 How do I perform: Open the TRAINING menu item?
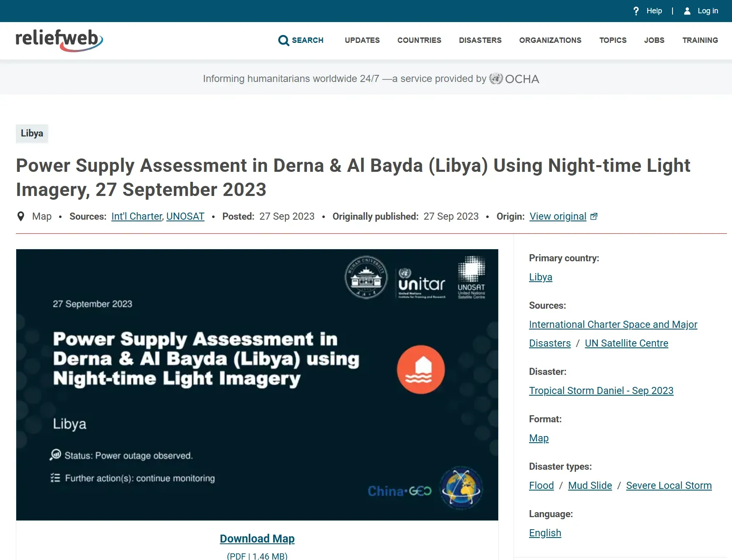pyautogui.click(x=700, y=40)
